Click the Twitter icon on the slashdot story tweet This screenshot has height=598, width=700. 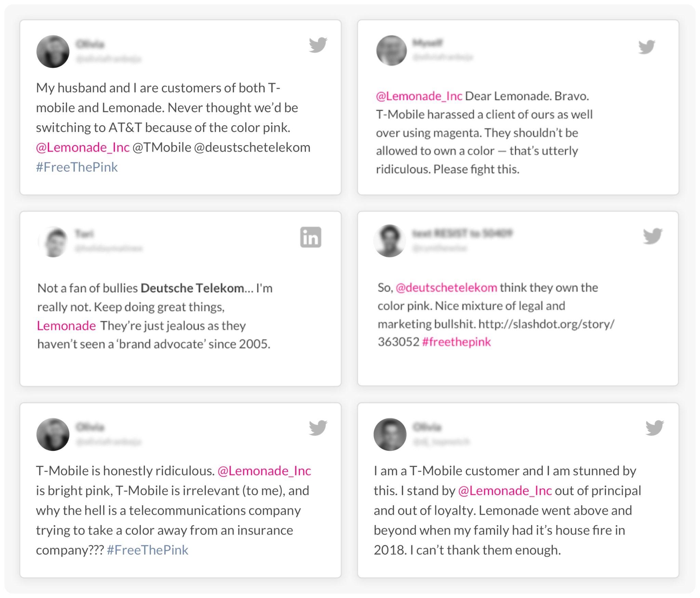652,236
